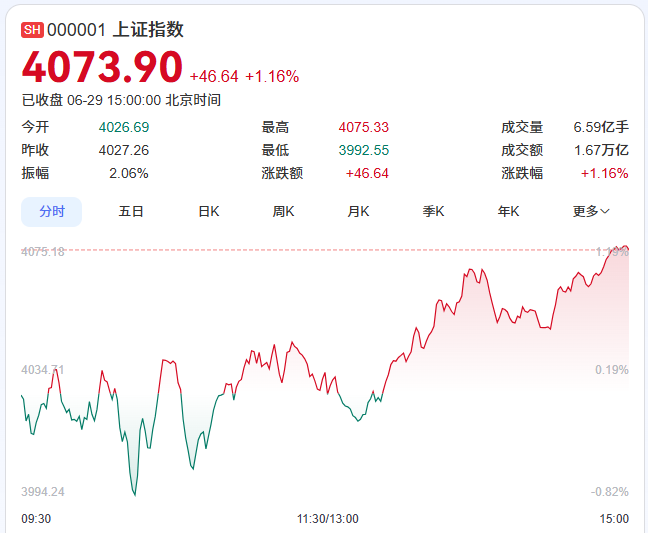Image resolution: width=648 pixels, height=533 pixels.
Task: Switch to the 周K weekly chart
Action: pos(283,212)
